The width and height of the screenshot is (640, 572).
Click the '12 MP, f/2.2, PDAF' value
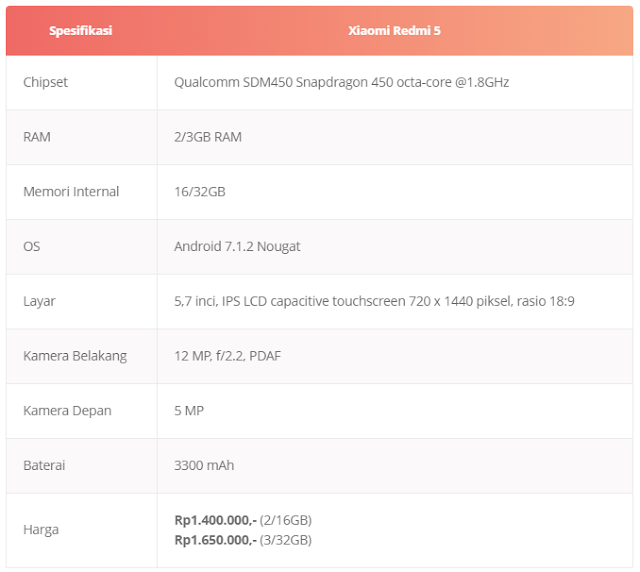[227, 356]
